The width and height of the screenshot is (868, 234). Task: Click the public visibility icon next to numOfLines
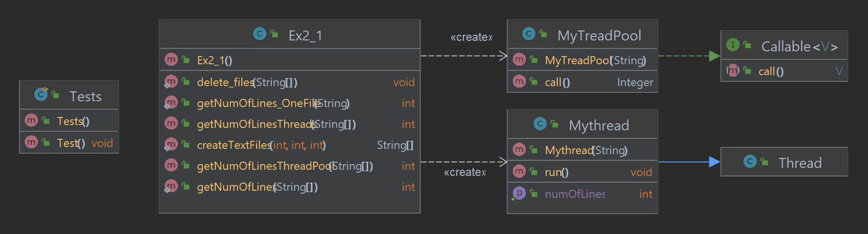click(534, 193)
